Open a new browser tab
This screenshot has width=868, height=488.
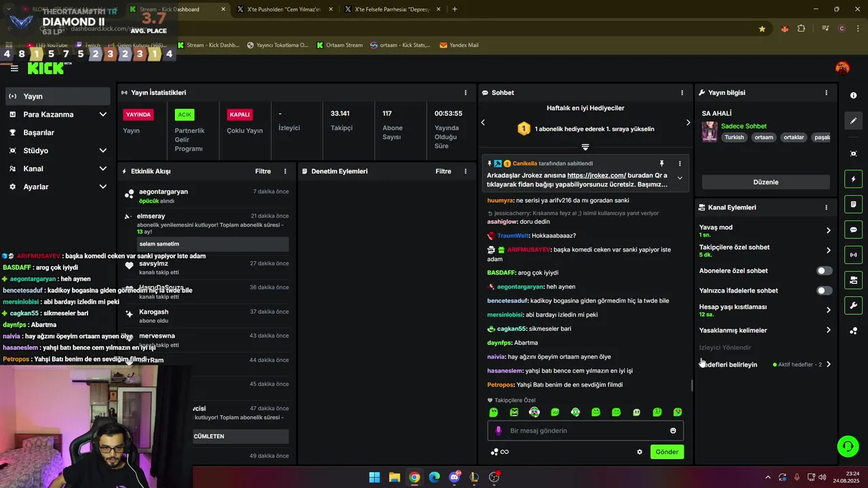coord(454,9)
